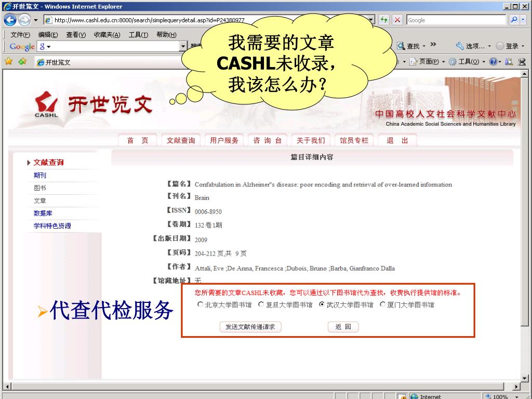Select 复旦大学图书馆 radio button
Screen dimensions: 532x399
point(261,304)
